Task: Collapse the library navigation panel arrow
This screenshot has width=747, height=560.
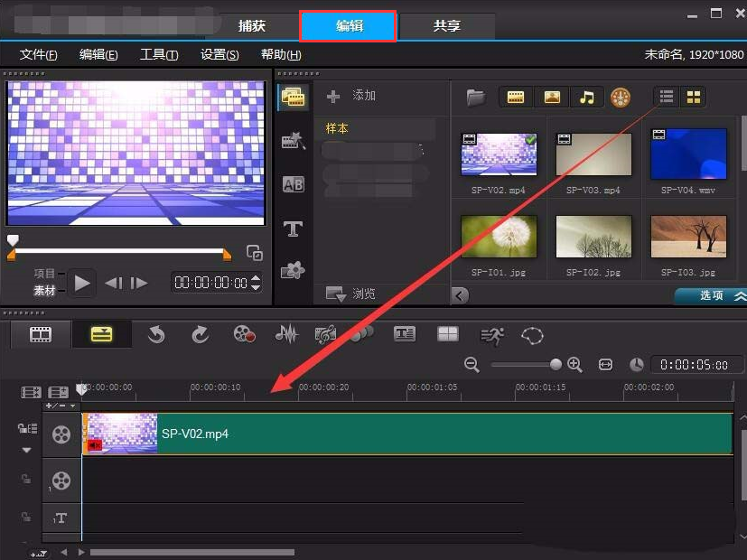Action: pyautogui.click(x=460, y=295)
